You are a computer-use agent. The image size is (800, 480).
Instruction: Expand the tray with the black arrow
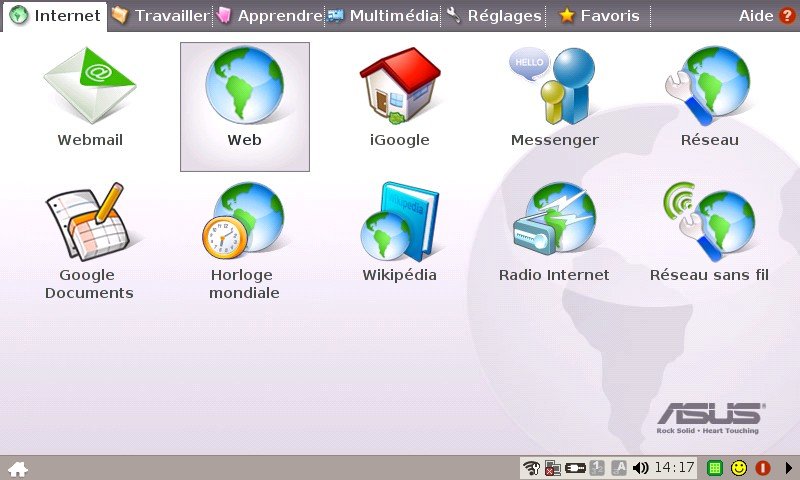pos(789,468)
